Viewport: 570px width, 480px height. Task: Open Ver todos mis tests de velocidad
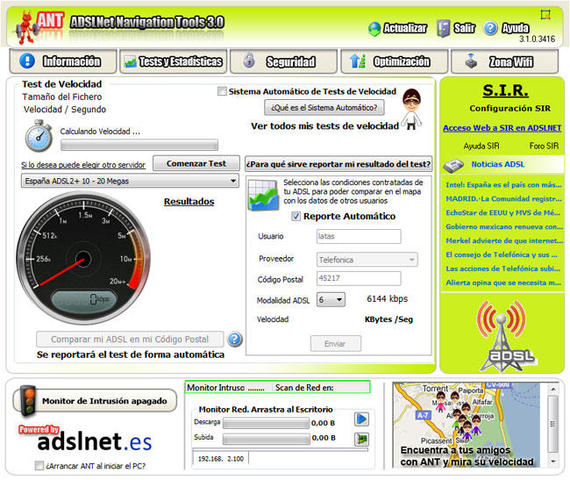tap(325, 126)
